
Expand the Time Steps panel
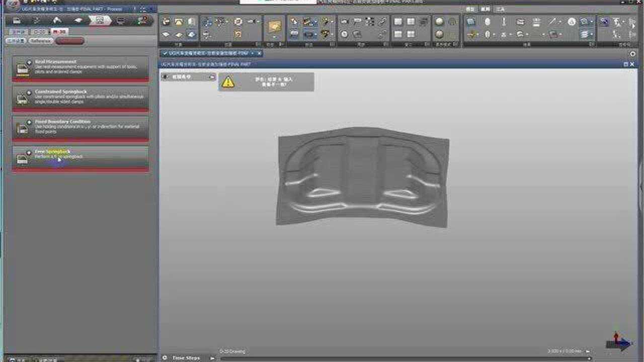point(165,357)
